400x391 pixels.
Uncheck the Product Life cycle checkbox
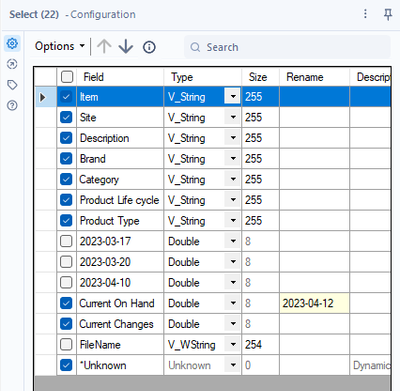pos(66,200)
